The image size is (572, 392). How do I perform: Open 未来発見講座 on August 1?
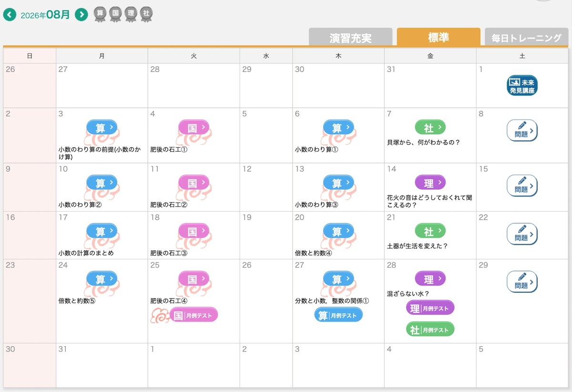pos(522,85)
